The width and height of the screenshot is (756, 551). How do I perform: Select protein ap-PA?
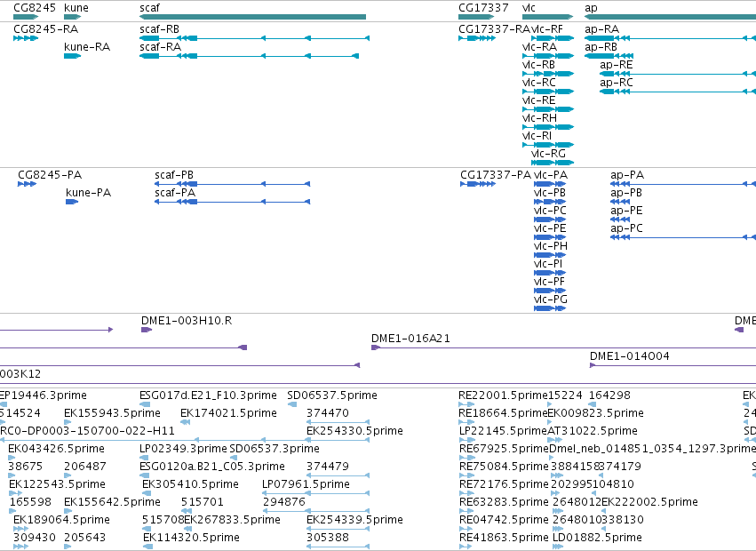pos(683,184)
